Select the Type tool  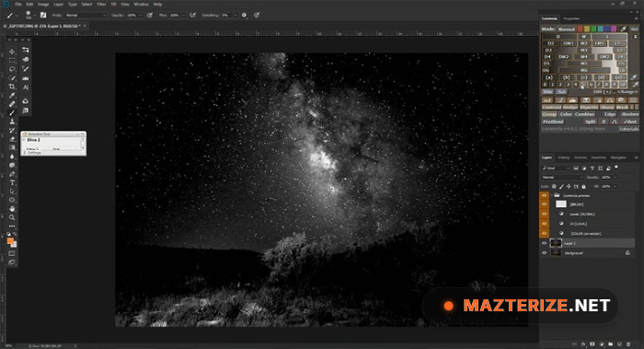pos(12,182)
